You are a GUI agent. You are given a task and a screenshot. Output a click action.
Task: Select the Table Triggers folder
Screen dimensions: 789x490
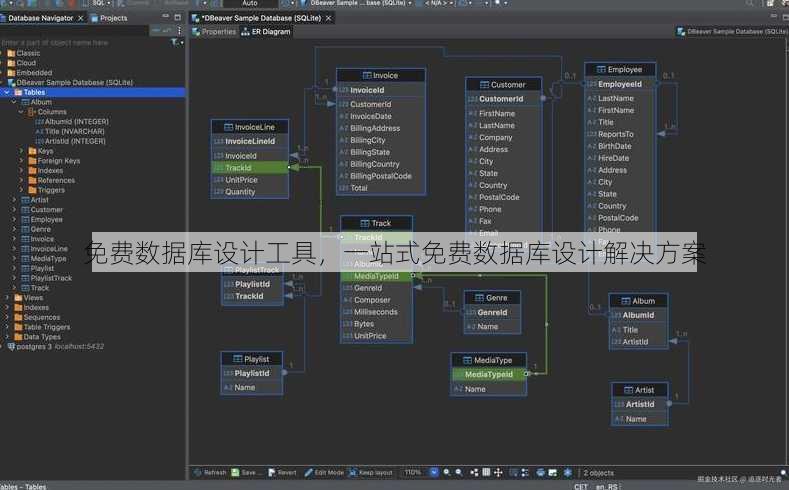42,327
